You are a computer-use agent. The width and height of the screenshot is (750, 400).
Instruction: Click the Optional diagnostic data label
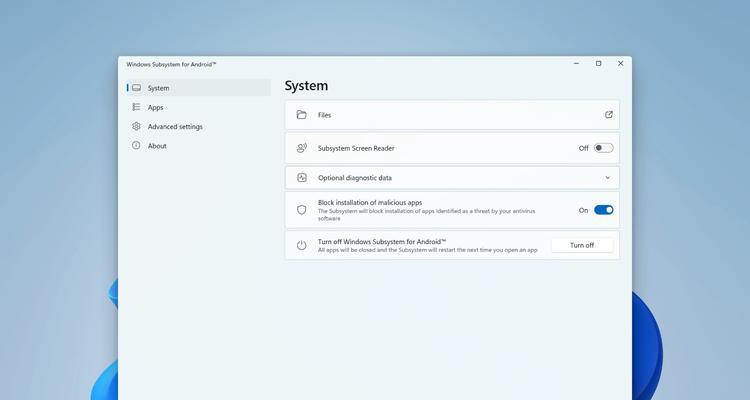355,178
